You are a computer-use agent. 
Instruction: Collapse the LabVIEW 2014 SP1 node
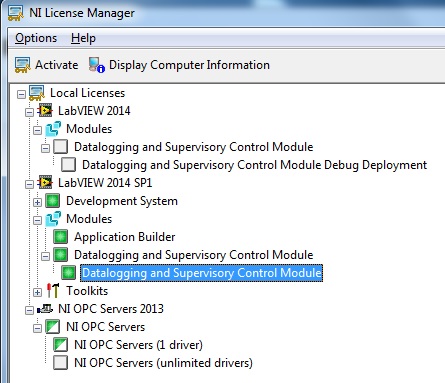tap(29, 184)
